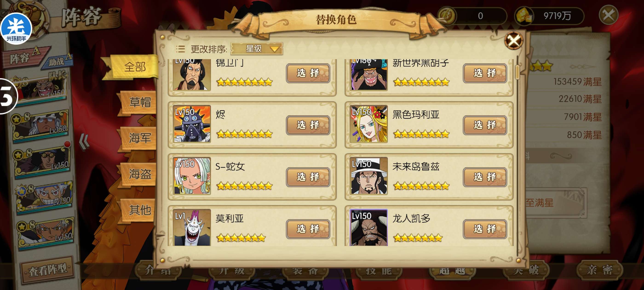Click the character list scrollbar handle
The image size is (644, 290).
[x=517, y=72]
